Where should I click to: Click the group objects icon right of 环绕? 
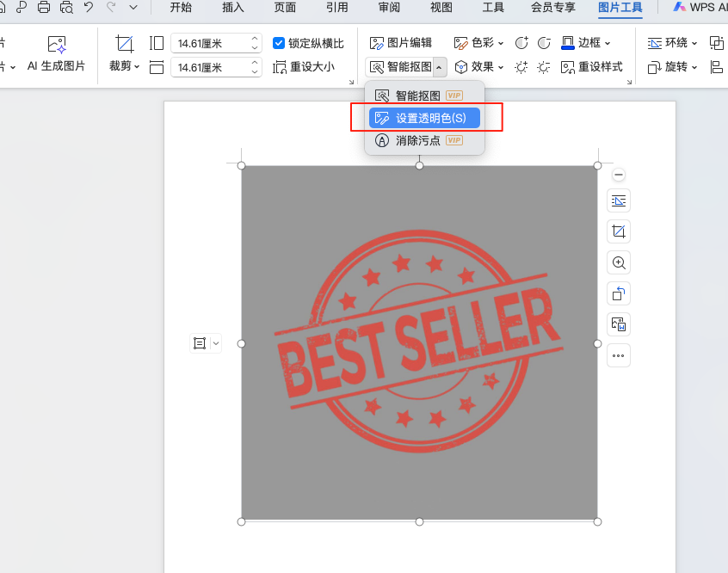pos(717,43)
